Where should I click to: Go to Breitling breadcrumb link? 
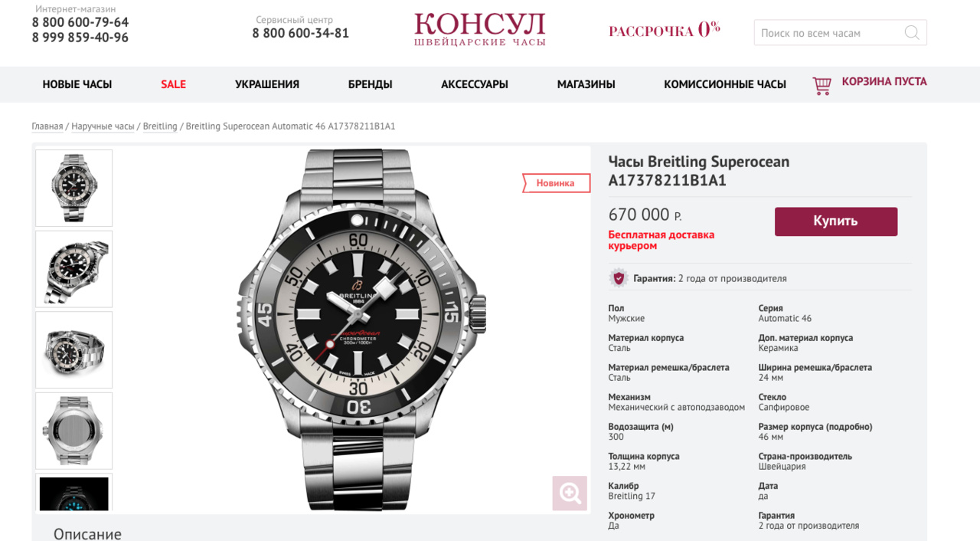click(160, 126)
